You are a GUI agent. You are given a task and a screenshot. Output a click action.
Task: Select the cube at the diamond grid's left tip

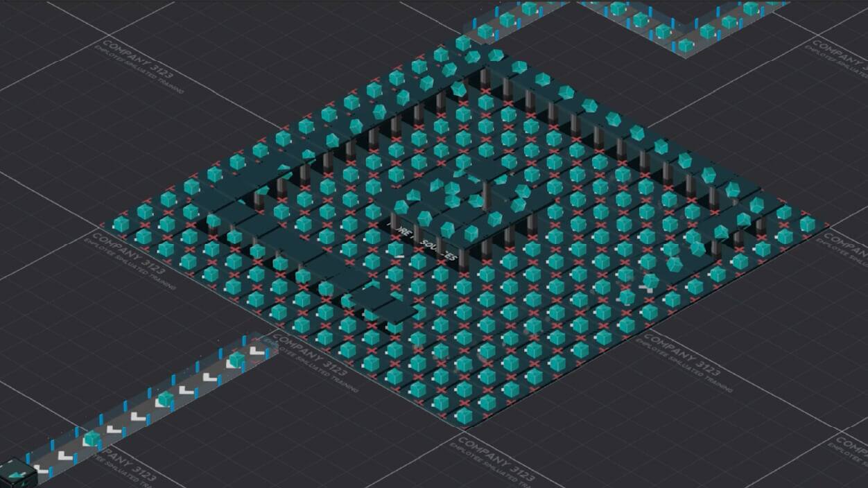pyautogui.click(x=121, y=225)
